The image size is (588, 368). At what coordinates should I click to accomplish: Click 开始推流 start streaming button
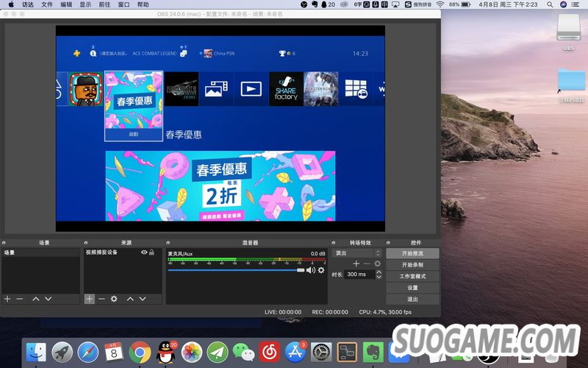pos(412,253)
